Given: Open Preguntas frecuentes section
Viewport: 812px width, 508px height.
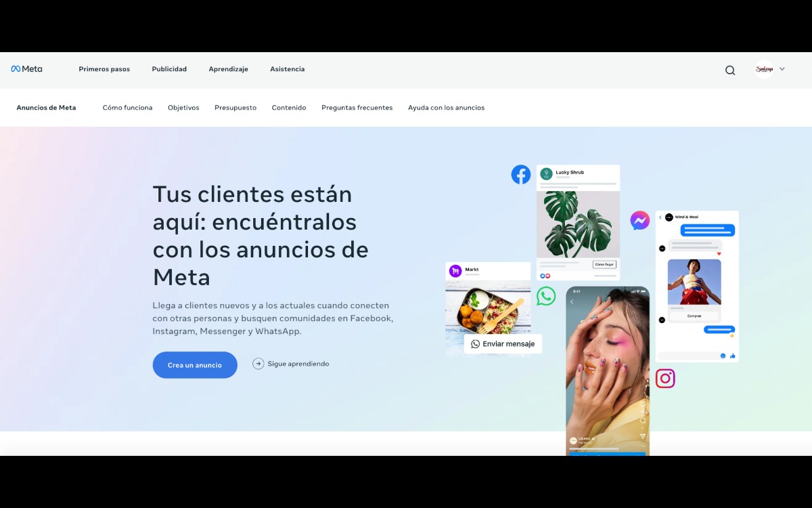Looking at the screenshot, I should click(x=357, y=108).
